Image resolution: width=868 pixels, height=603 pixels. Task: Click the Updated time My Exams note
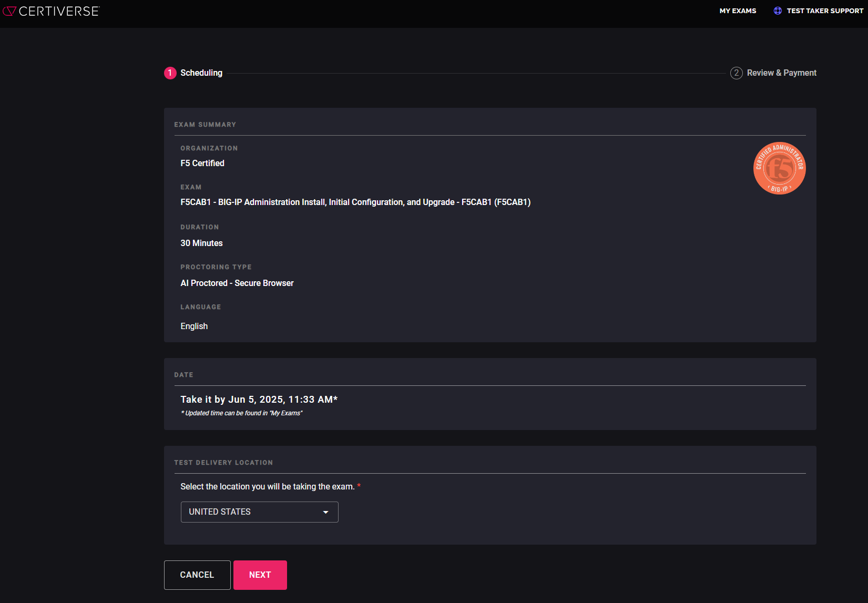coord(242,413)
